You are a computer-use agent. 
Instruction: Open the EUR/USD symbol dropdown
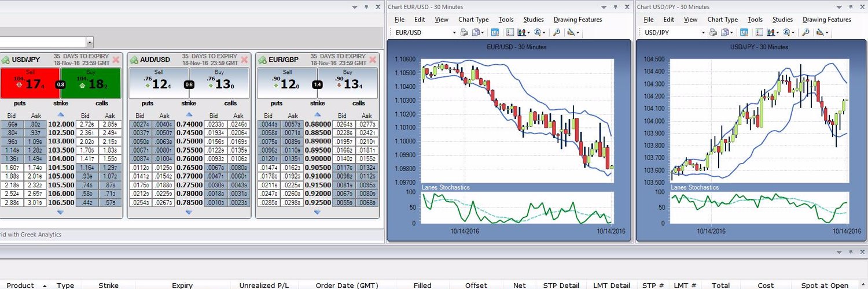pyautogui.click(x=454, y=32)
